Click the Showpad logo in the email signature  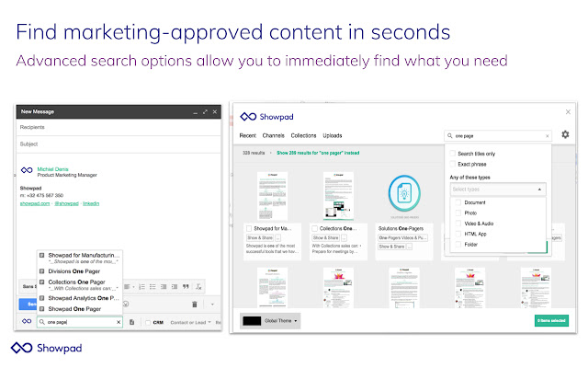[x=27, y=170]
